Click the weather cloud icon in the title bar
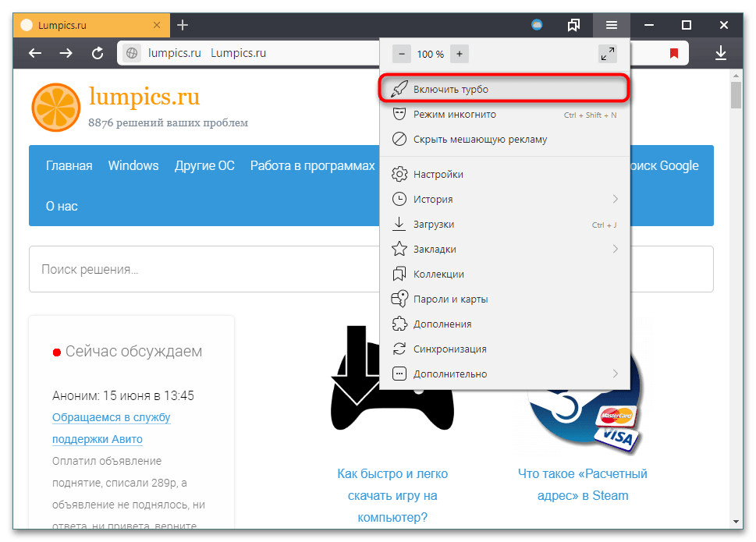756x542 pixels. 537,25
